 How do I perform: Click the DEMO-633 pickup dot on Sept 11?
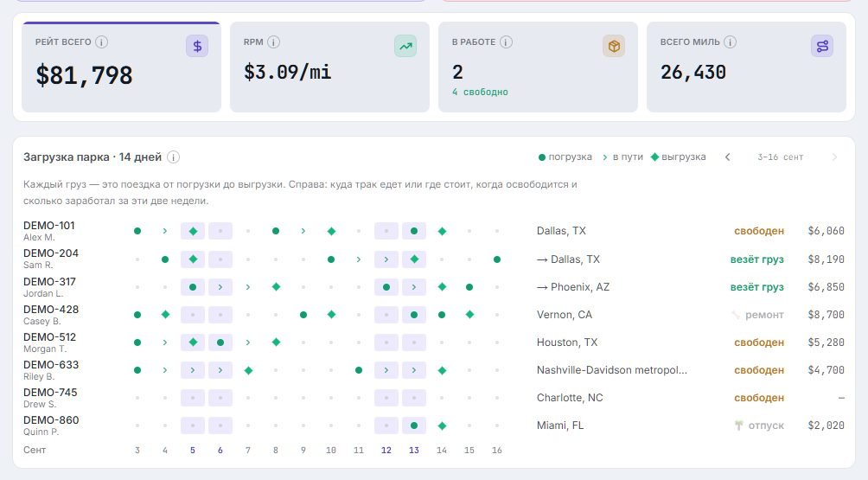point(359,370)
